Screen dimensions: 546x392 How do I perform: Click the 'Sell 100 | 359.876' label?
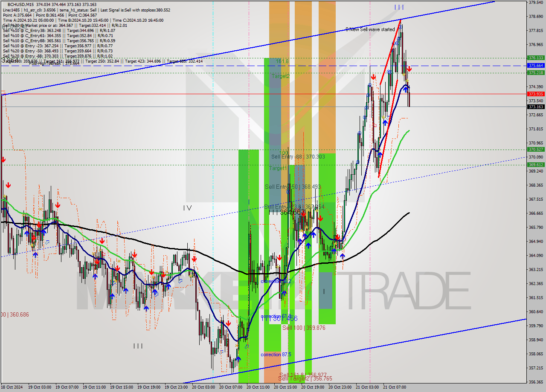(304, 328)
